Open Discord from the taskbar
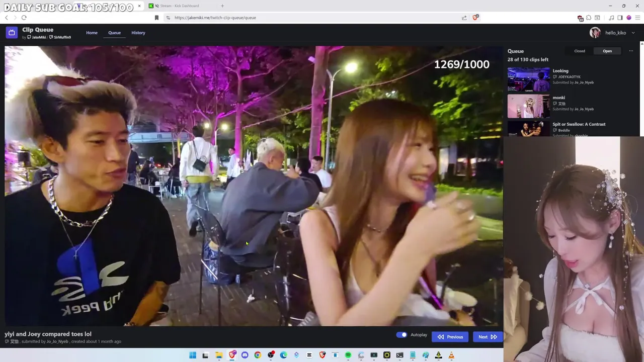644x362 pixels. [245, 355]
